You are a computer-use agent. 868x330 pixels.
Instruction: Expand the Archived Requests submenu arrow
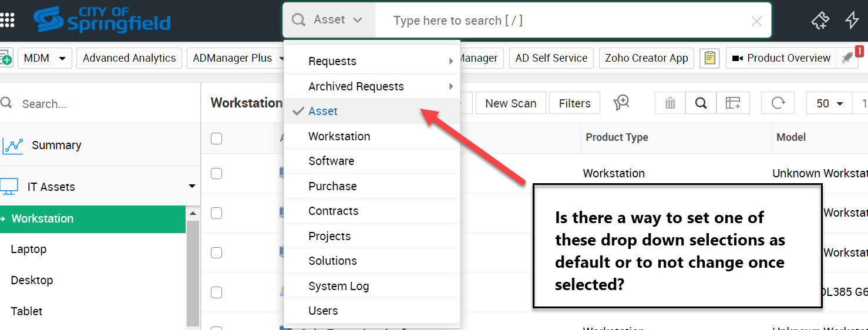click(x=451, y=86)
